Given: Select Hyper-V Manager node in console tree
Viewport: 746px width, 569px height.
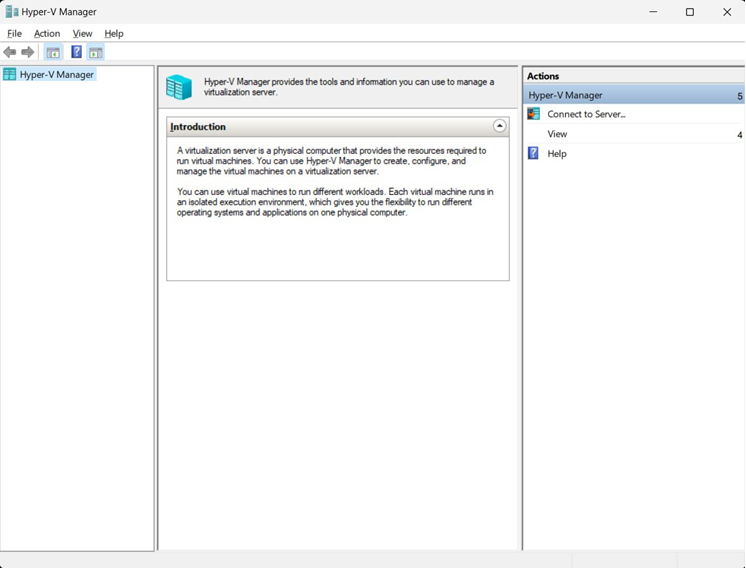Looking at the screenshot, I should coord(49,75).
